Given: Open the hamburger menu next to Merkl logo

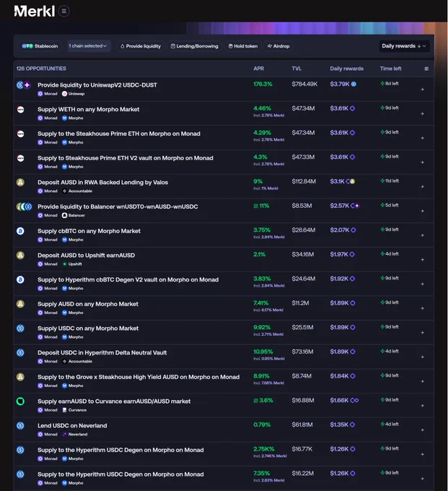Looking at the screenshot, I should click(63, 12).
